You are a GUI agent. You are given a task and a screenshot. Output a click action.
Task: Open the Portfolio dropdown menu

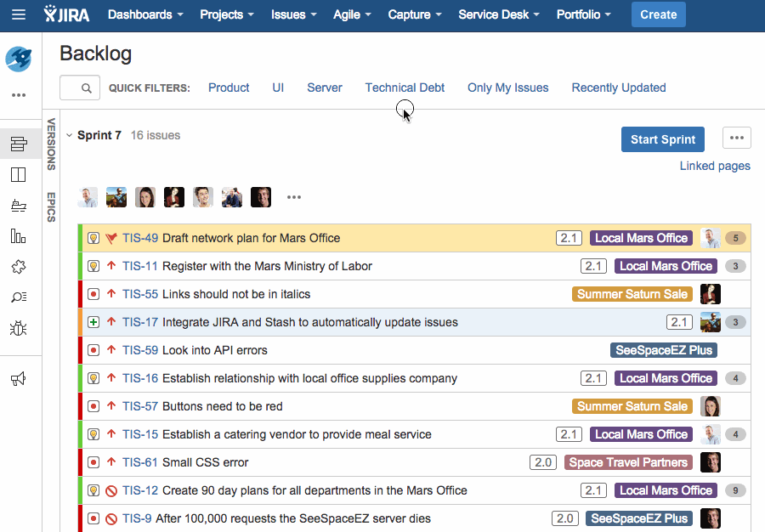[x=583, y=14]
